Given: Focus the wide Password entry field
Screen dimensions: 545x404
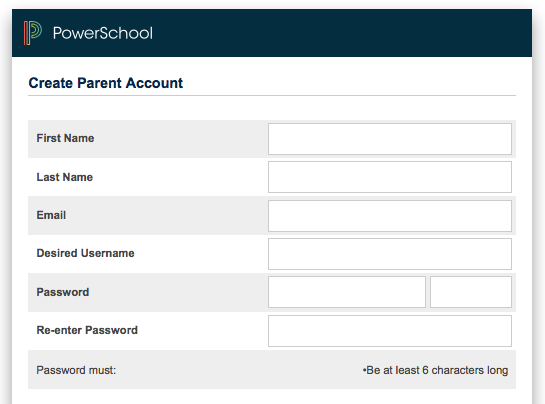Looking at the screenshot, I should (x=347, y=292).
